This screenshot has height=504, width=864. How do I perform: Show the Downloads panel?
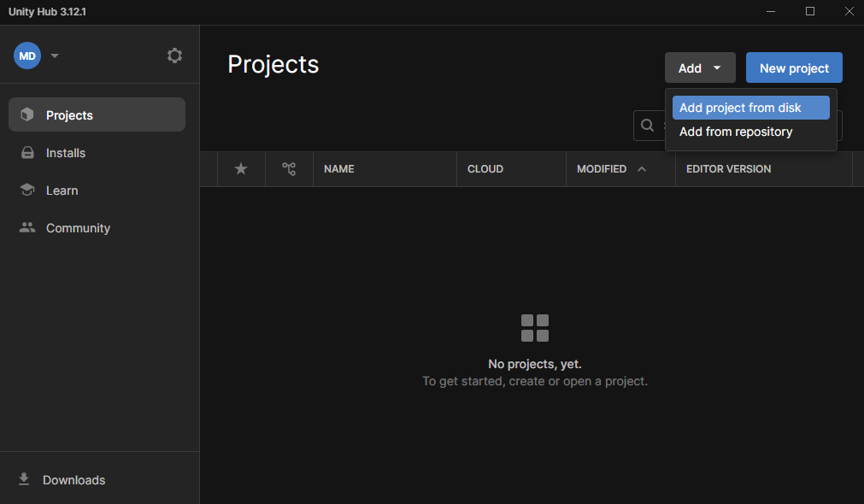(73, 480)
